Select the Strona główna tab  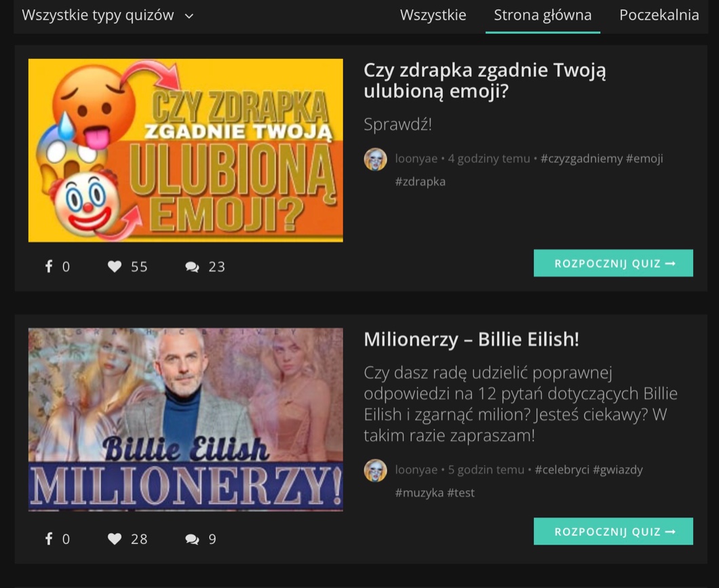tap(543, 16)
